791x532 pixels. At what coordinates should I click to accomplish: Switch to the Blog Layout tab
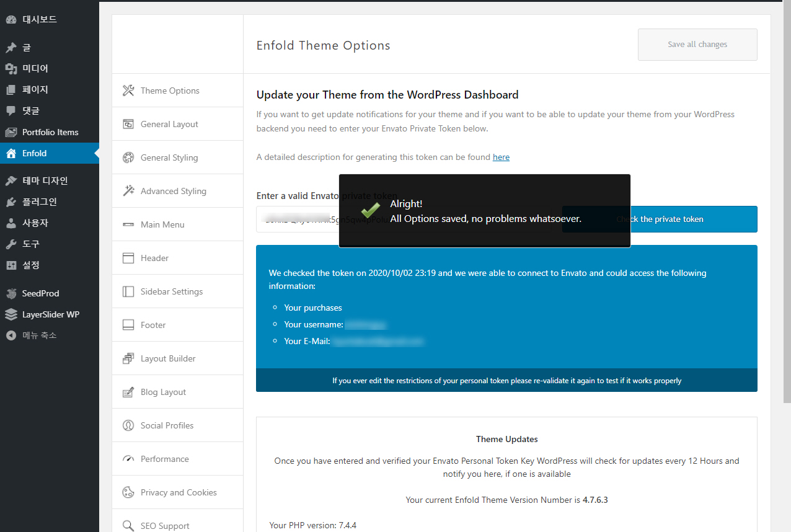[x=177, y=392]
